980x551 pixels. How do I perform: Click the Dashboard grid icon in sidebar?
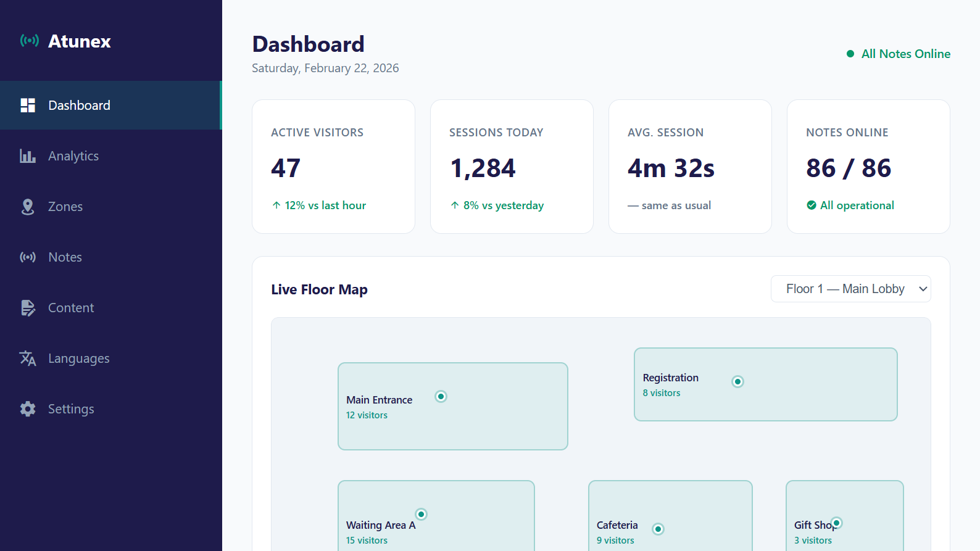pyautogui.click(x=28, y=106)
